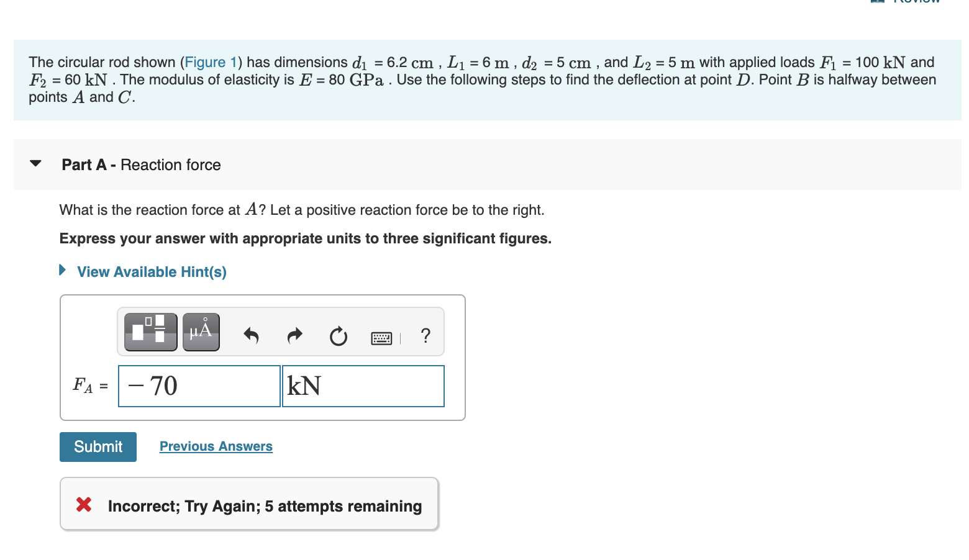Click the Incorrect; Try Again feedback box

tap(248, 504)
